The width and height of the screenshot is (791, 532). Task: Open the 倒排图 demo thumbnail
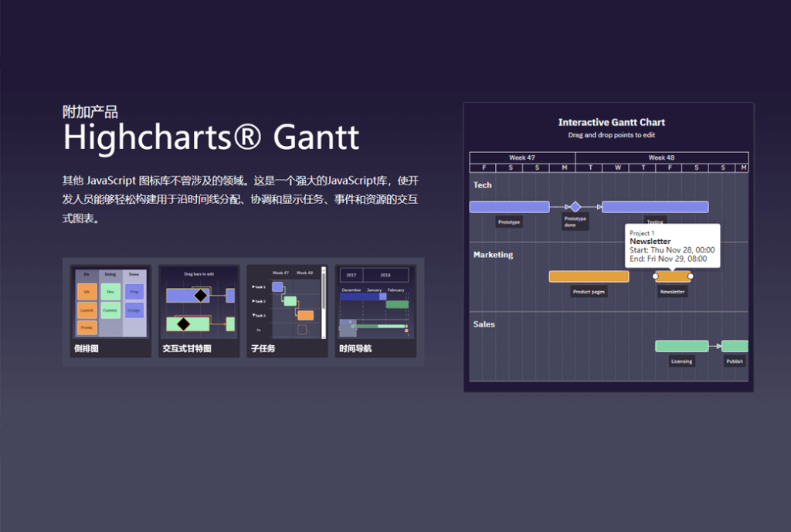coord(110,311)
